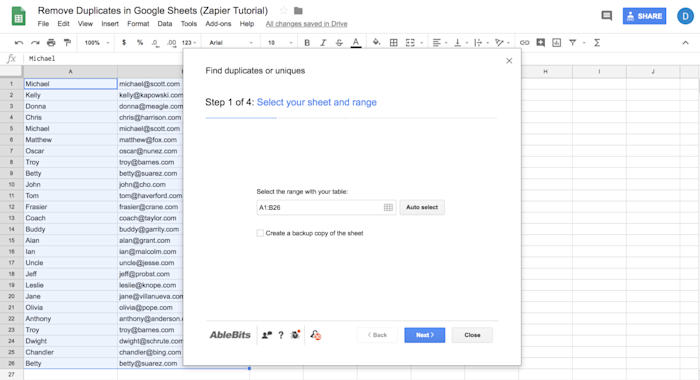Open font size 10 dropdown
Viewport: 700px width, 380px height.
click(280, 43)
